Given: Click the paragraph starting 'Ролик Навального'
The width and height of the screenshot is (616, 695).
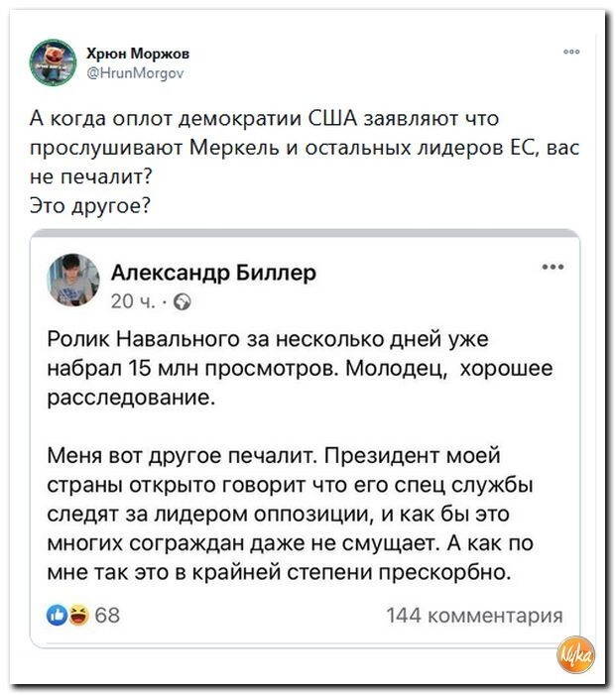Looking at the screenshot, I should point(300,368).
